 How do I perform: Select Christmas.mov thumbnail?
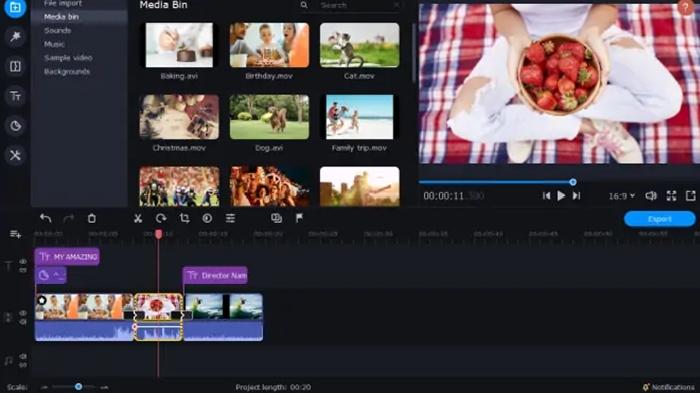pyautogui.click(x=179, y=117)
